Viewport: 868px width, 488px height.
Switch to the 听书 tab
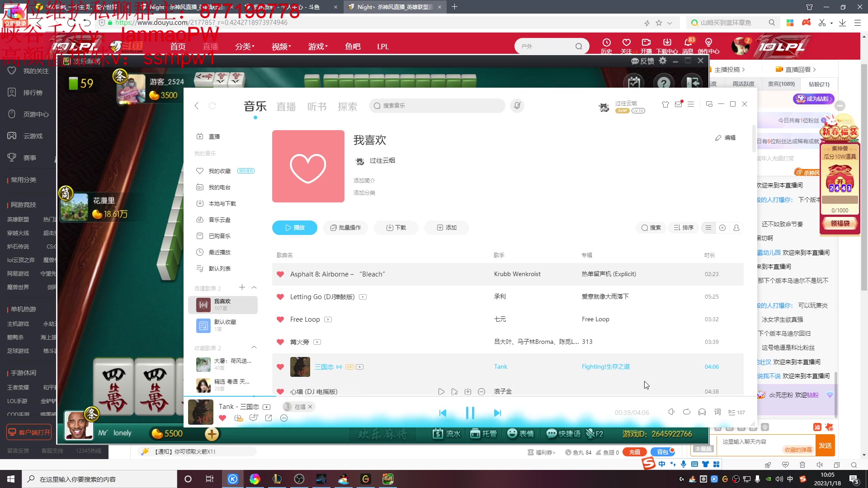coord(317,107)
